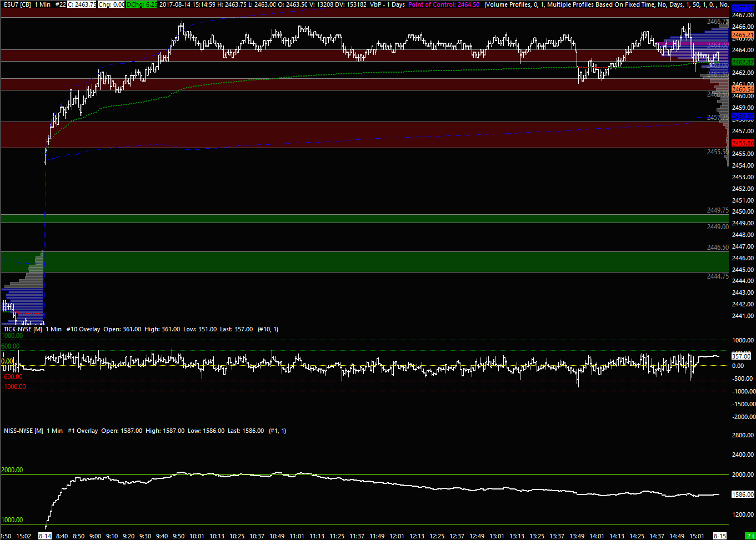Viewport: 756px width, 540px height.
Task: Click the 9:50 time label on axis
Action: coord(179,536)
